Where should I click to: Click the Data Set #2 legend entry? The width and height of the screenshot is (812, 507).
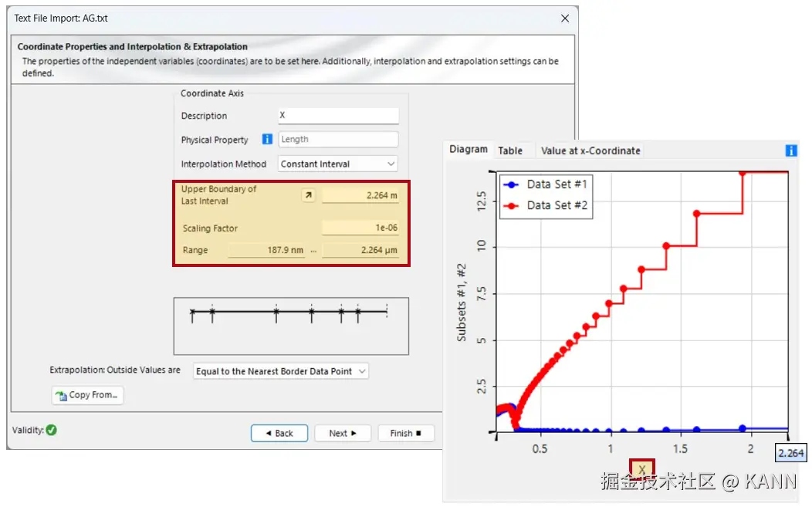[x=546, y=205]
